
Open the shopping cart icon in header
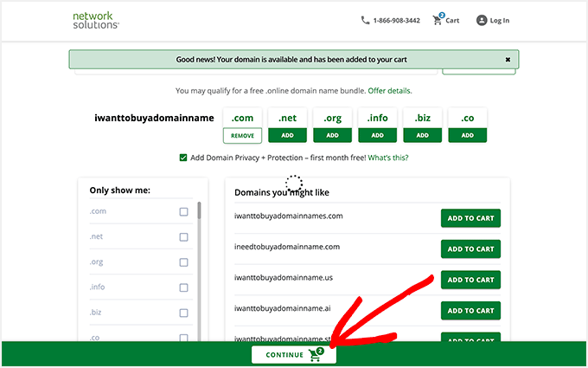[438, 20]
